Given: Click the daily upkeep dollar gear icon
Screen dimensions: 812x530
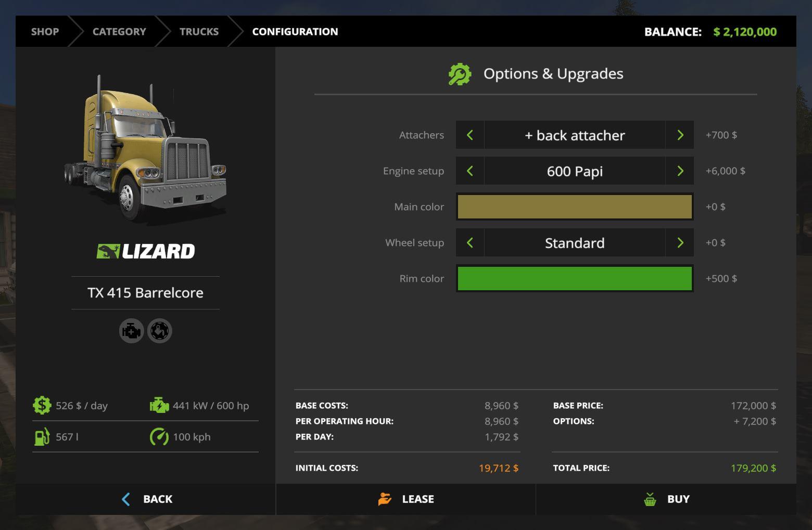Looking at the screenshot, I should (42, 405).
